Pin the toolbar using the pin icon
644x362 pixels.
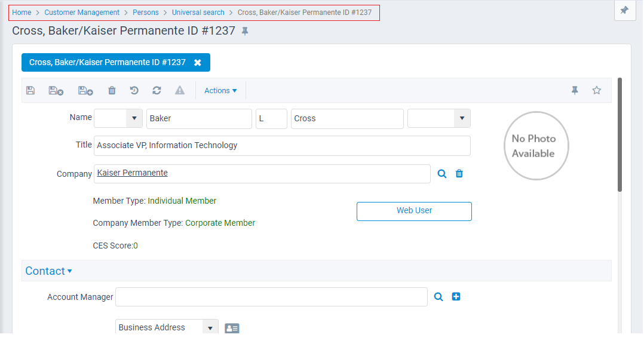[x=574, y=90]
